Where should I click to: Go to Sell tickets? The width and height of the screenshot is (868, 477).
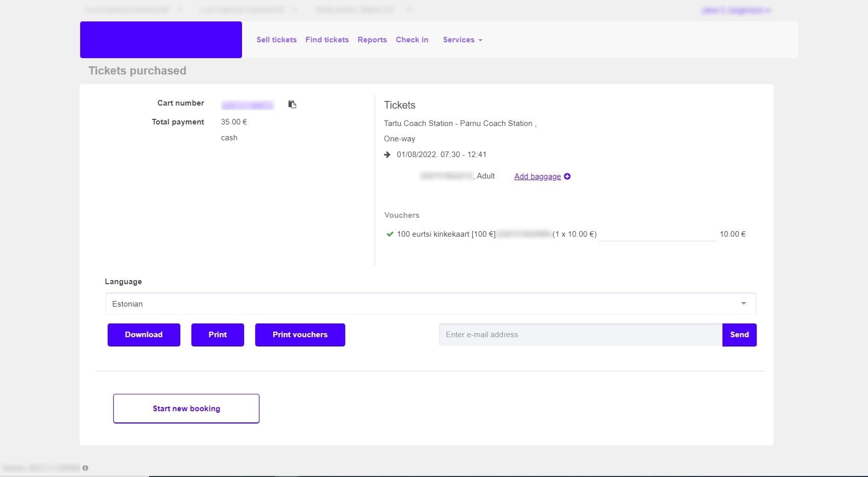(276, 40)
